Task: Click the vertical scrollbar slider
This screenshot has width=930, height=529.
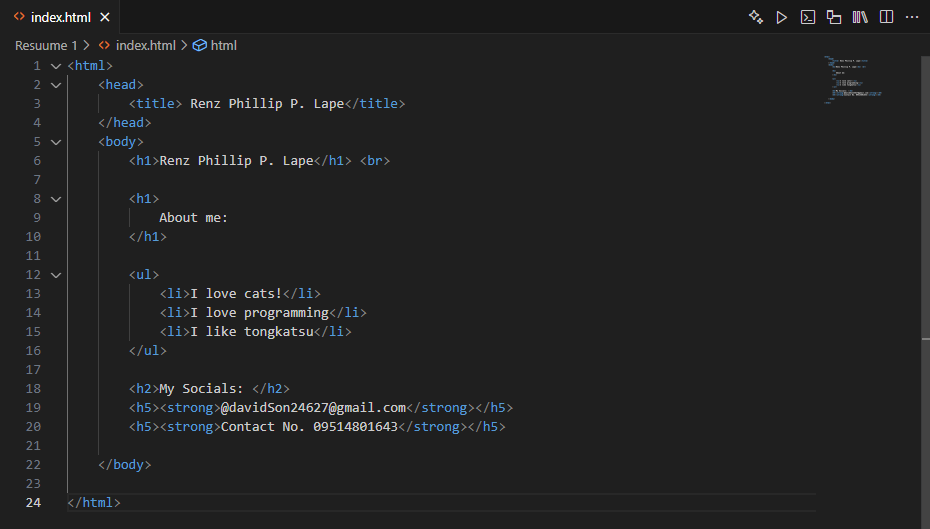Action: click(x=925, y=200)
